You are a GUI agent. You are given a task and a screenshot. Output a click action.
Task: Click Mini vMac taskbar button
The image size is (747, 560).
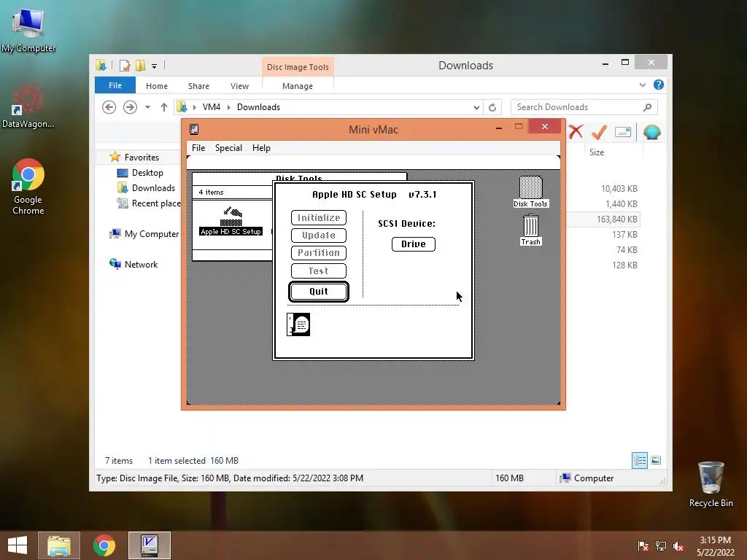pyautogui.click(x=150, y=545)
